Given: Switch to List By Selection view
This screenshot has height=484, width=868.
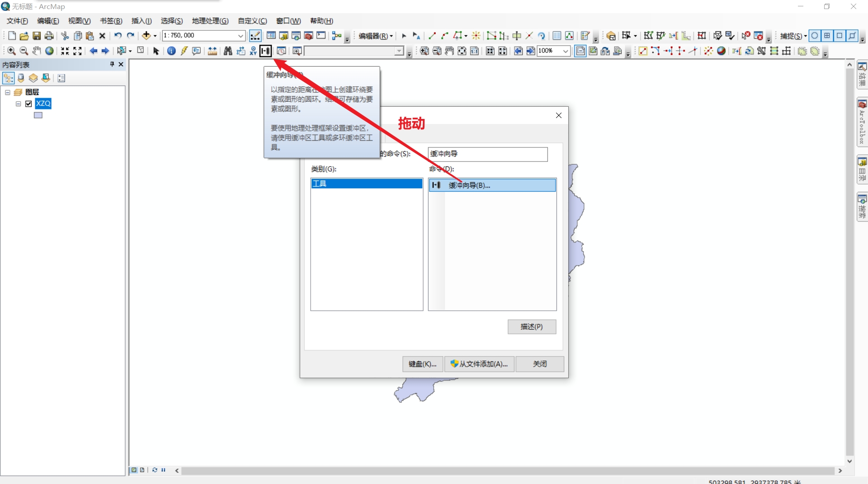Looking at the screenshot, I should [46, 78].
